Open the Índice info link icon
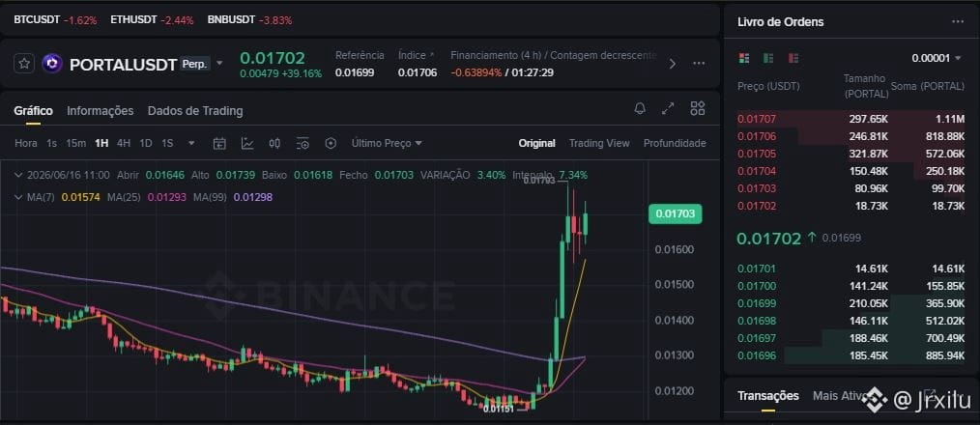Image resolution: width=980 pixels, height=425 pixels. (431, 55)
